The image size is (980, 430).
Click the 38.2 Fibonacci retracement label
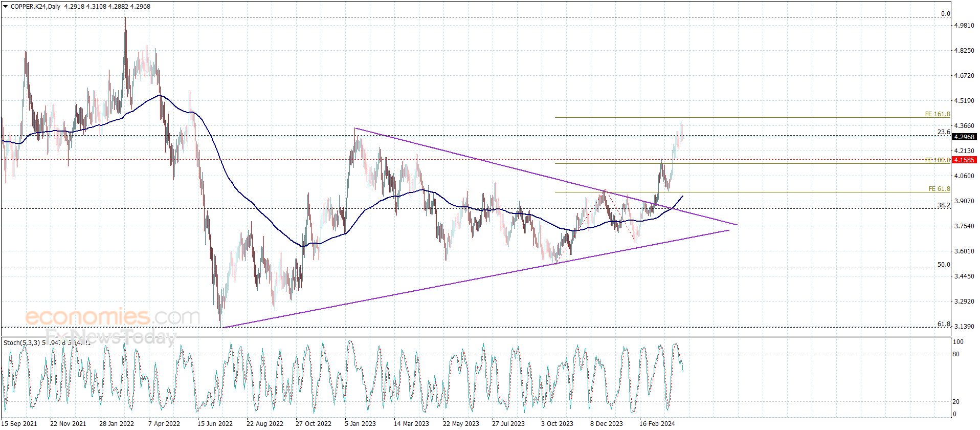pyautogui.click(x=943, y=205)
